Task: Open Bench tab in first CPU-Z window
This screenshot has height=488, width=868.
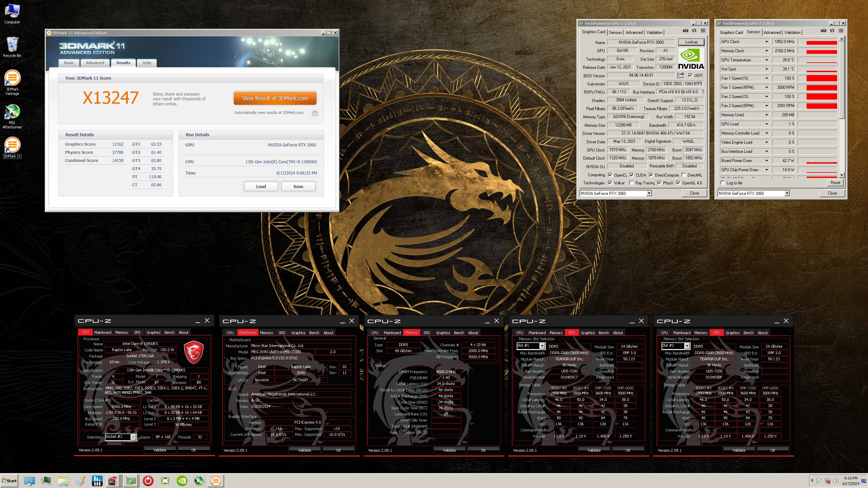Action: point(169,332)
